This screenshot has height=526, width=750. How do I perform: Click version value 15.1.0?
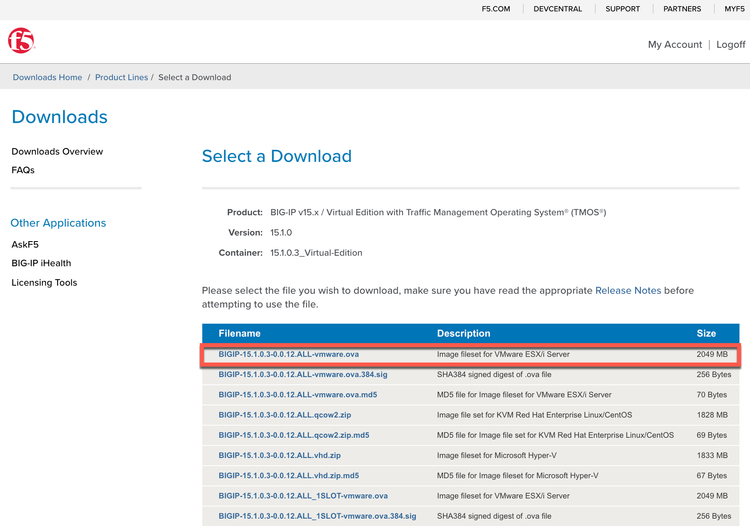(x=281, y=233)
